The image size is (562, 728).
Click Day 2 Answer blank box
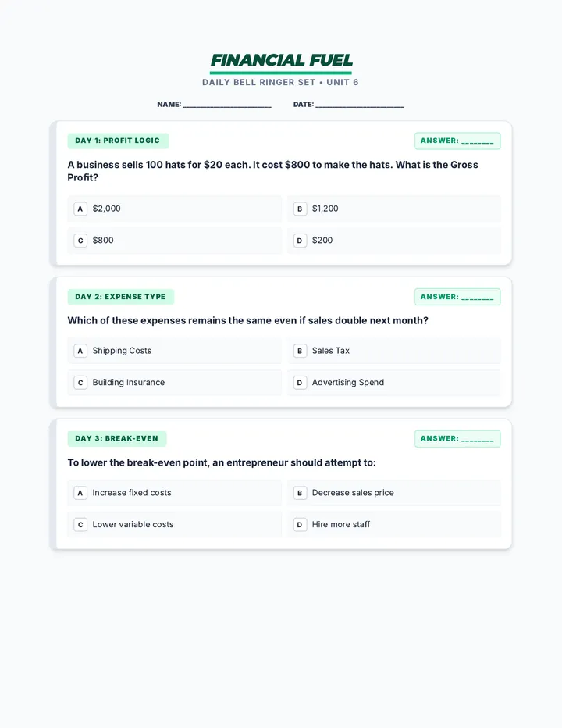coord(457,297)
